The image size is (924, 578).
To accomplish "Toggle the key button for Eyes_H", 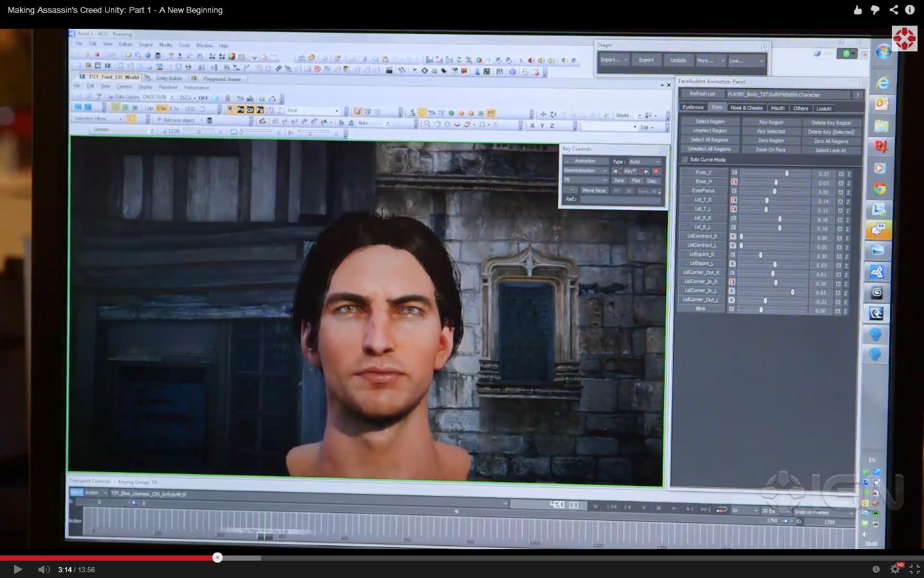I will (x=734, y=182).
